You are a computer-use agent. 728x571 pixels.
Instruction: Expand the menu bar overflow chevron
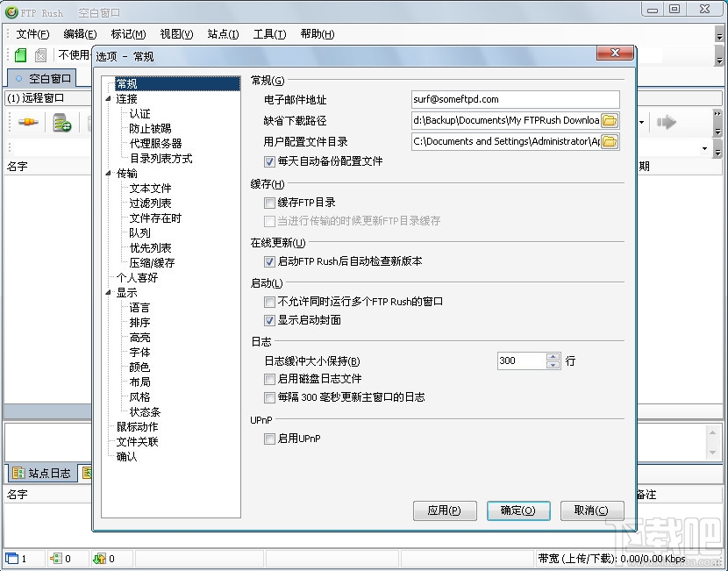719,36
